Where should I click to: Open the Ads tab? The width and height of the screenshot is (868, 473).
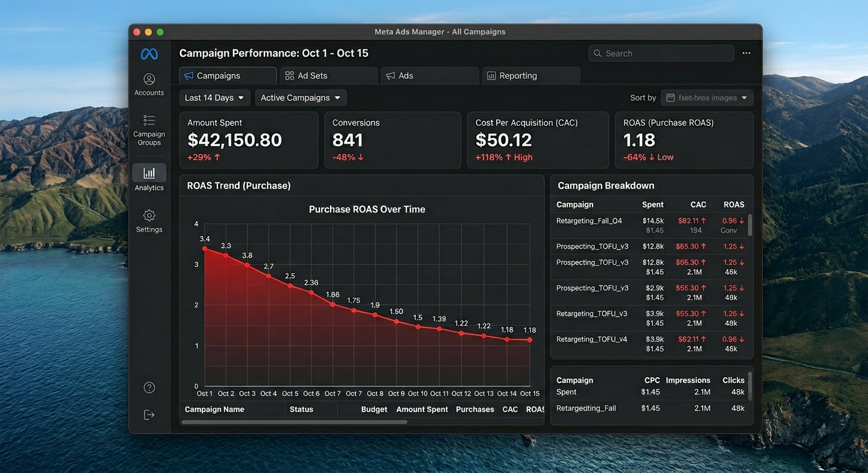tap(429, 76)
